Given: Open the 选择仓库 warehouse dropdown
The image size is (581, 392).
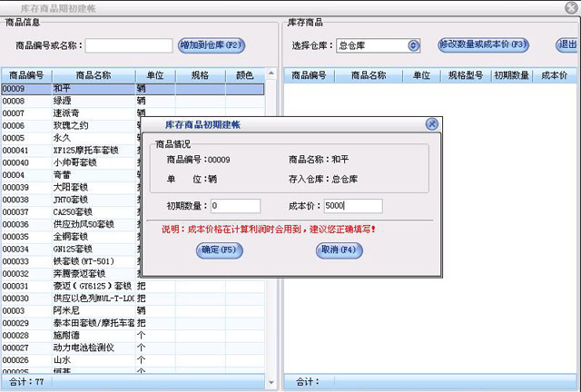Looking at the screenshot, I should pos(414,45).
